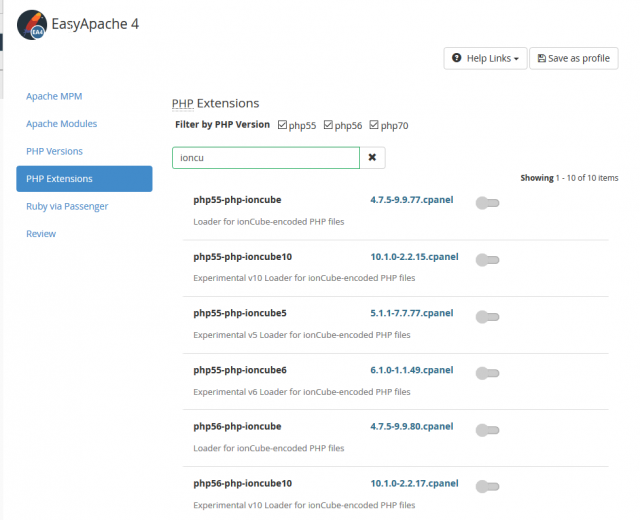Click 'Filter by PHP Version' label

[222, 124]
